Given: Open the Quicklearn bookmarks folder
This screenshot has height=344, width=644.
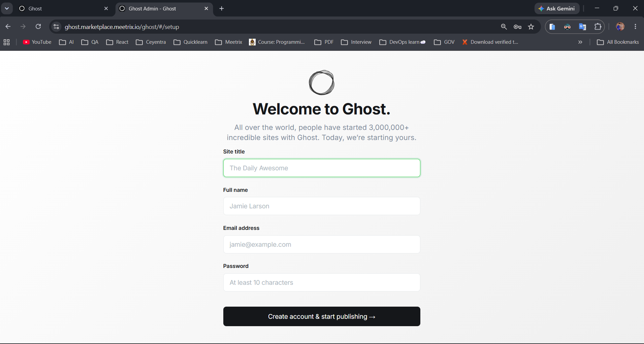Looking at the screenshot, I should [x=191, y=42].
